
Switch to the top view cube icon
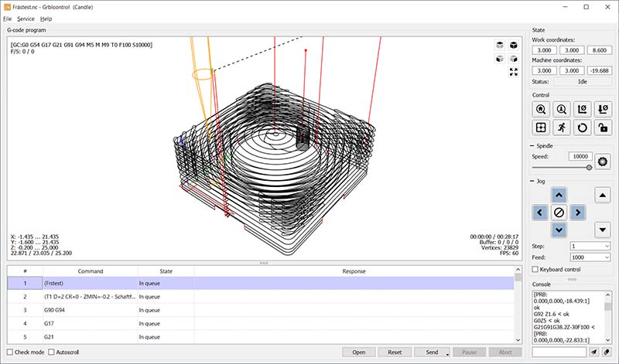(x=500, y=45)
